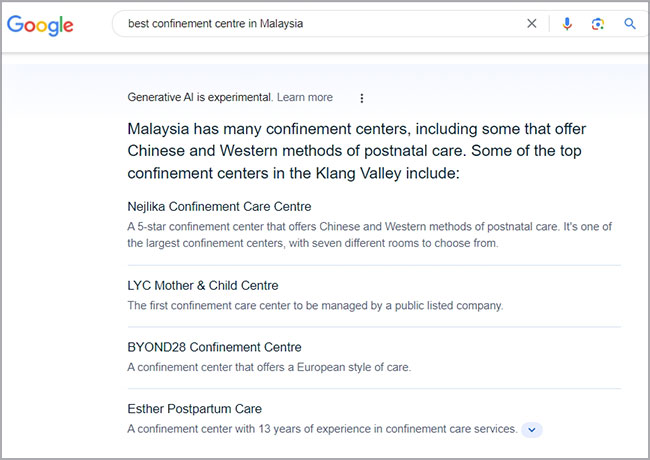The width and height of the screenshot is (650, 460).
Task: Open the Learn more link
Action: 305,97
